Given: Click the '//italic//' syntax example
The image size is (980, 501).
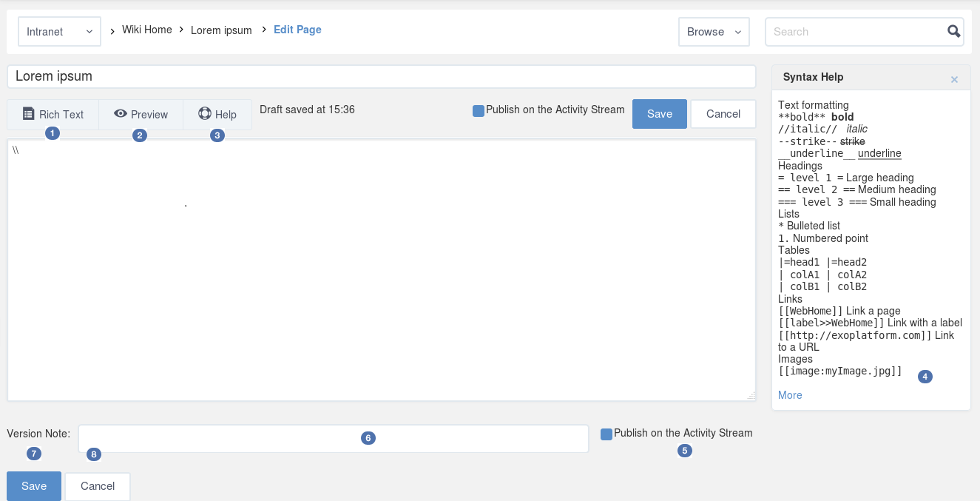Looking at the screenshot, I should (x=808, y=129).
